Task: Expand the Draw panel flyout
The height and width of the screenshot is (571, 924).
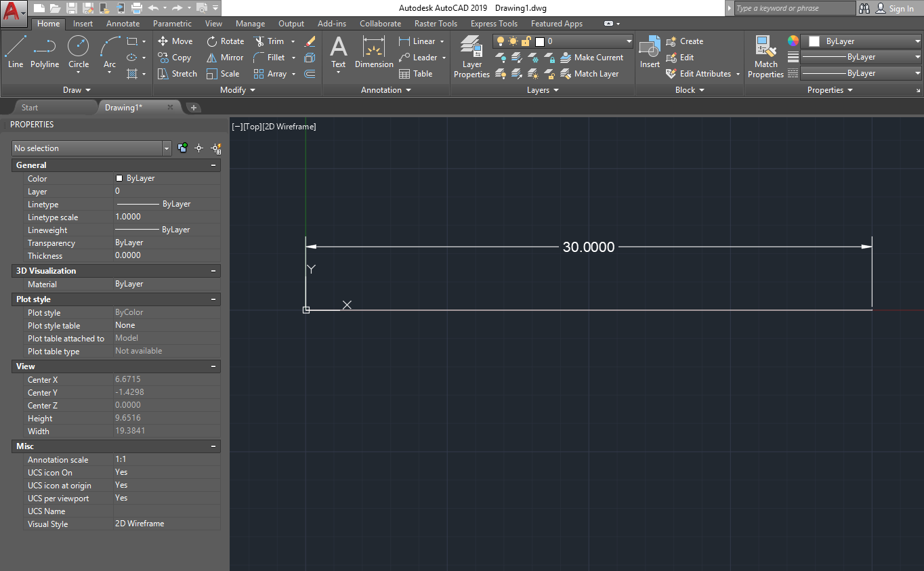Action: [x=77, y=90]
